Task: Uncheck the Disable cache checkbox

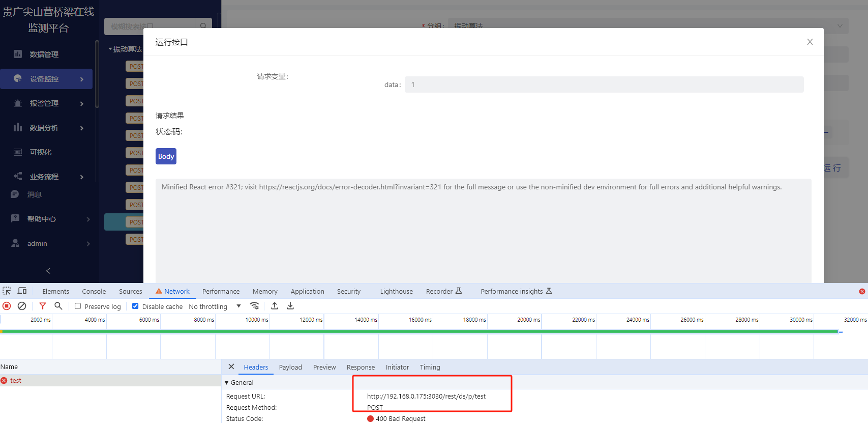Action: (x=135, y=306)
